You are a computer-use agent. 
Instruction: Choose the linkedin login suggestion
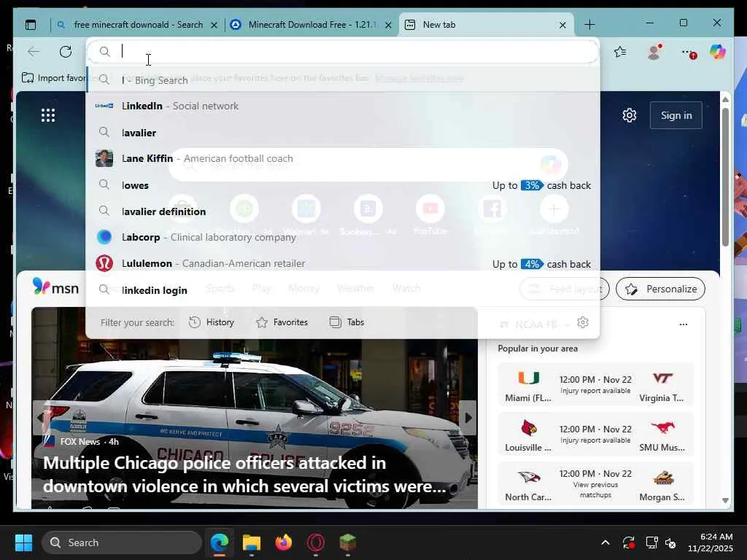(x=343, y=290)
